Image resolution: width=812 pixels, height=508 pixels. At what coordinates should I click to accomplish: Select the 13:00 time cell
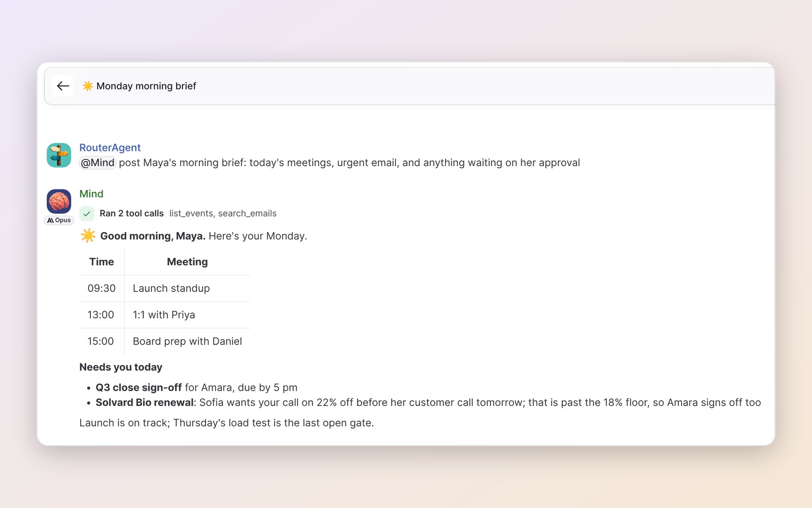pos(101,315)
